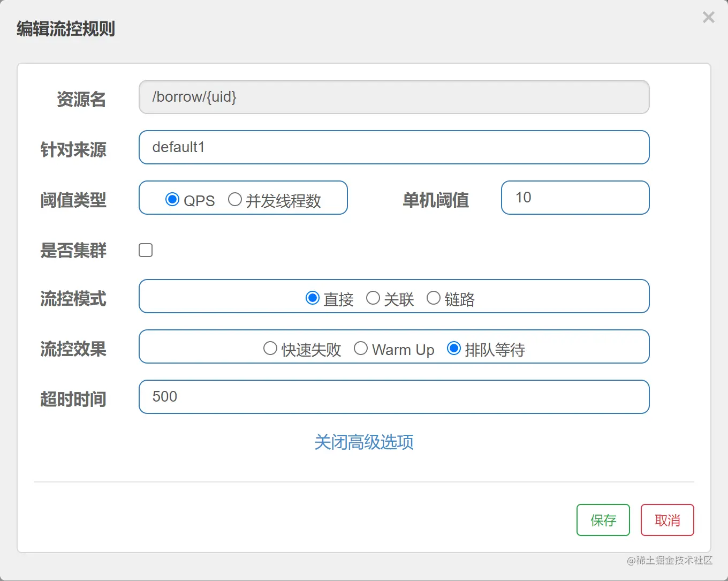Image resolution: width=728 pixels, height=581 pixels.
Task: Click the 资源名 field showing /borrow/{uid}
Action: click(394, 97)
